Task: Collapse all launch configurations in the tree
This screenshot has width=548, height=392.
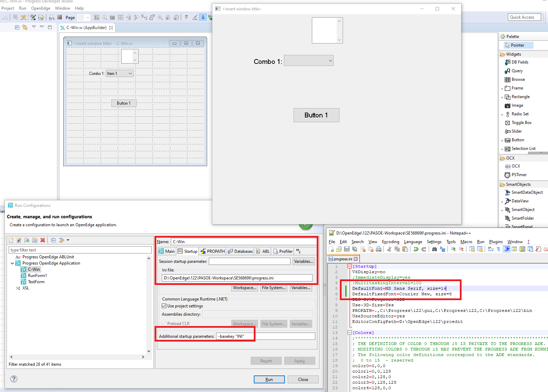Action: (53, 240)
